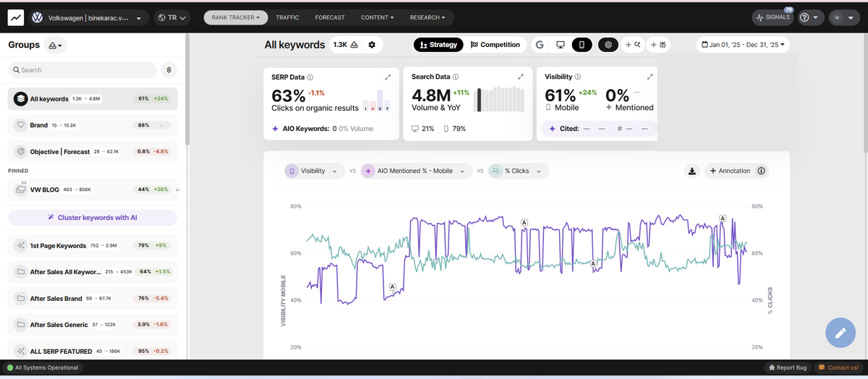This screenshot has height=379, width=868.
Task: Open the TR country selector
Action: point(172,17)
